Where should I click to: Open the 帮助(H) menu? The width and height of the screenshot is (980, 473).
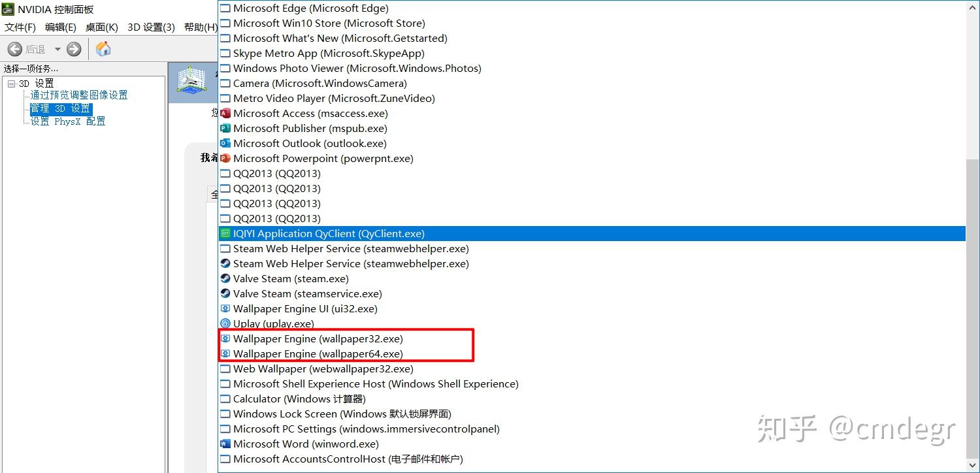click(201, 27)
